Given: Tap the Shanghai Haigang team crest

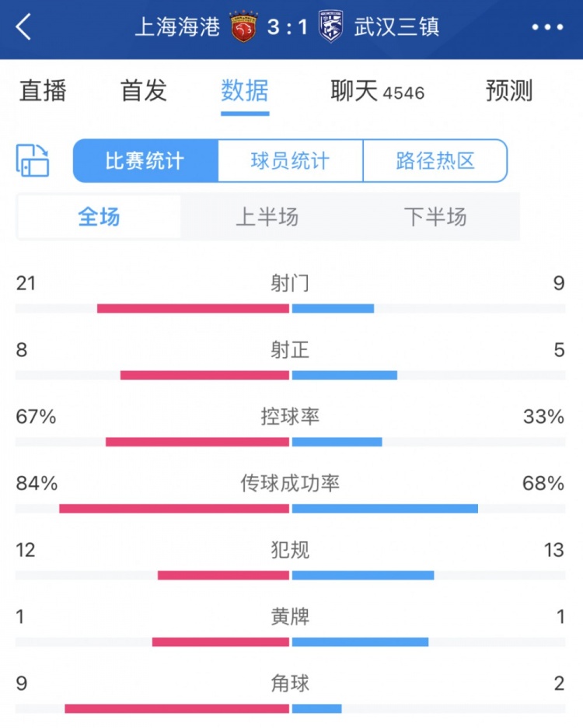Looking at the screenshot, I should (244, 27).
